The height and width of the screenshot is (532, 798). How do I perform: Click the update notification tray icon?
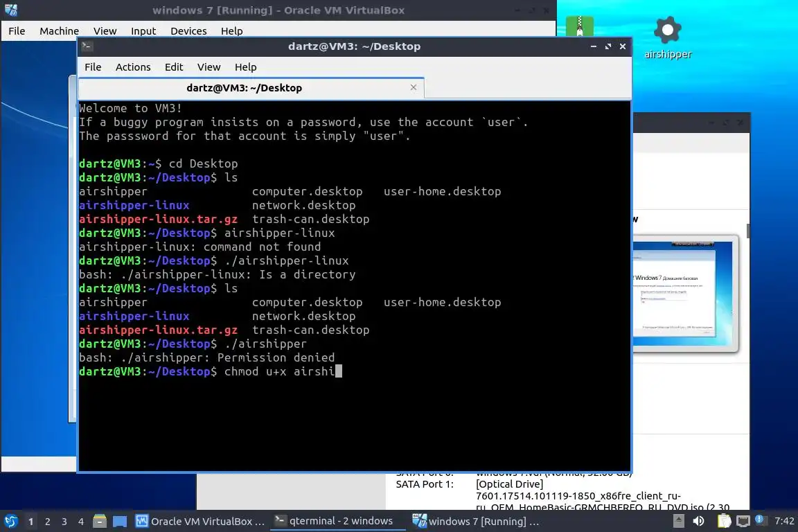(x=759, y=520)
